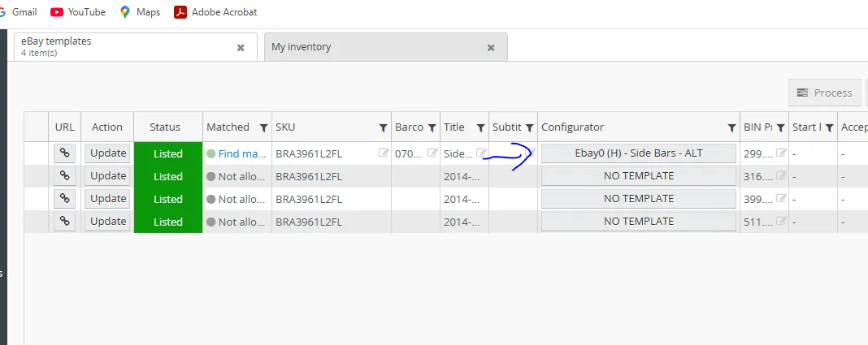Click Not allowed cell in 316 row

click(x=237, y=176)
